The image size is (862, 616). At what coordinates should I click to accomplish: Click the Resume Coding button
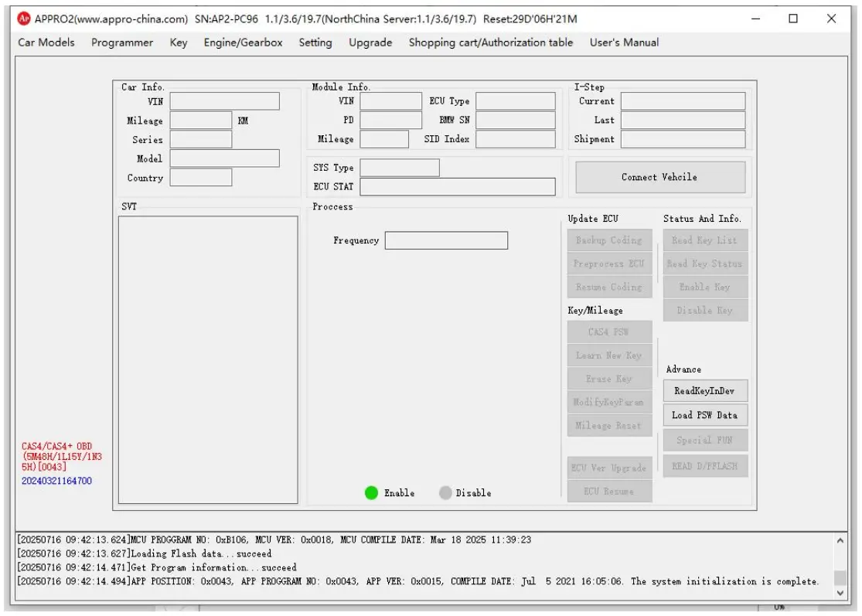610,287
